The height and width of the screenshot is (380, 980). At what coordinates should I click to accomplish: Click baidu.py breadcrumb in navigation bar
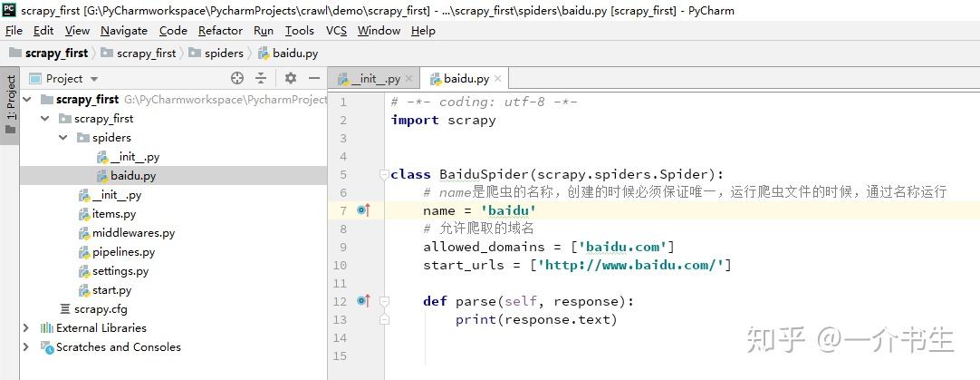tap(288, 54)
